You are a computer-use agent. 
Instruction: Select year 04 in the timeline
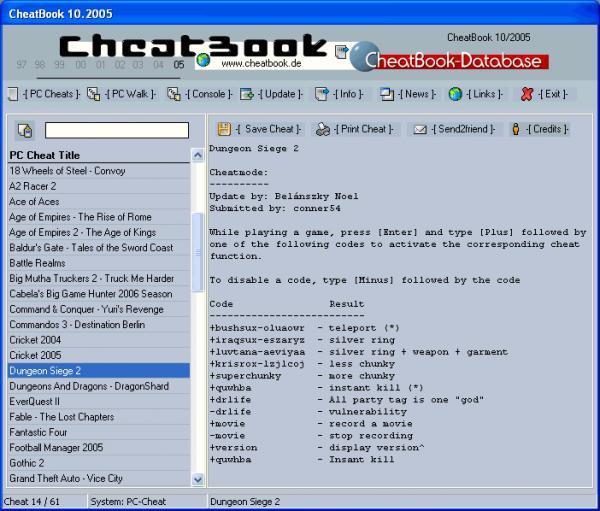click(x=158, y=64)
